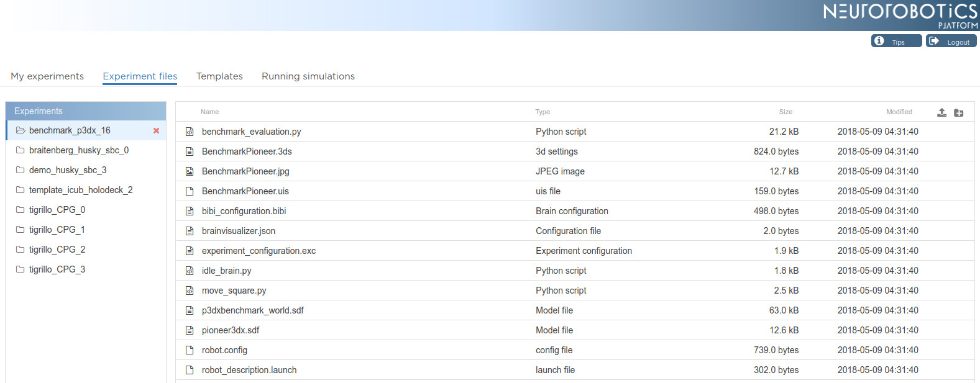
Task: Switch to the Templates tab
Action: click(x=219, y=76)
